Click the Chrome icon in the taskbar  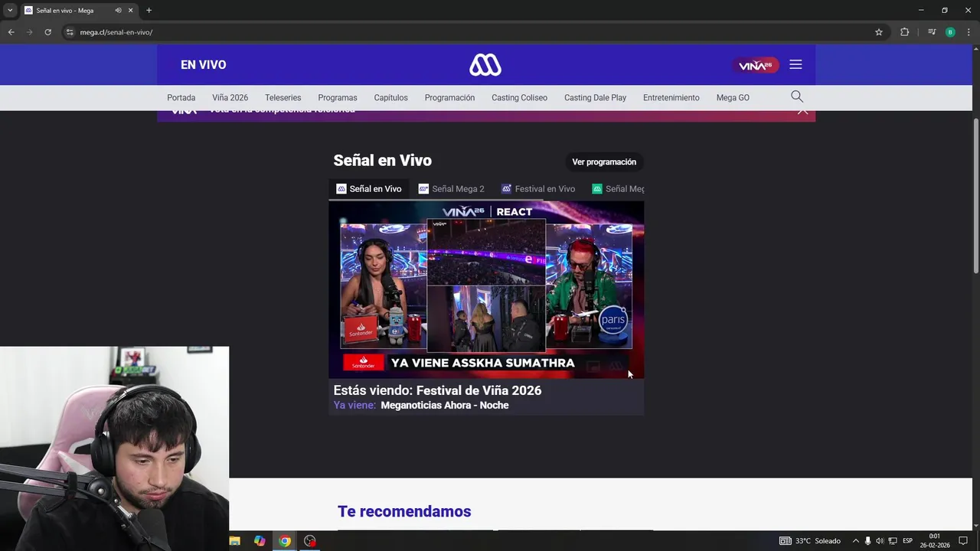point(285,541)
